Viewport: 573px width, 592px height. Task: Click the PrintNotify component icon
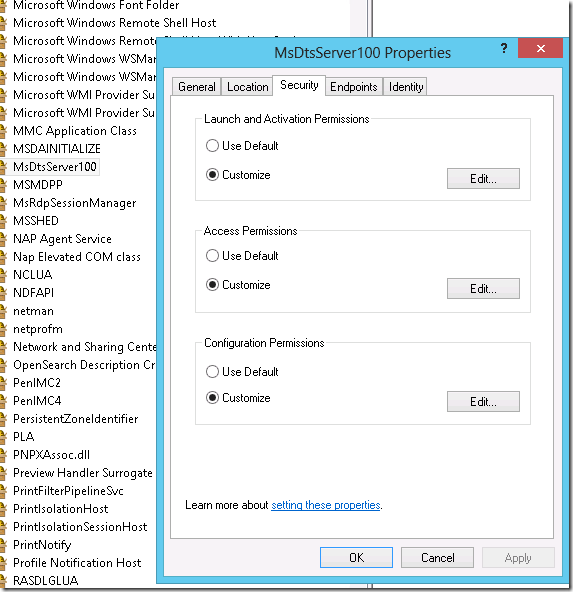pos(3,545)
